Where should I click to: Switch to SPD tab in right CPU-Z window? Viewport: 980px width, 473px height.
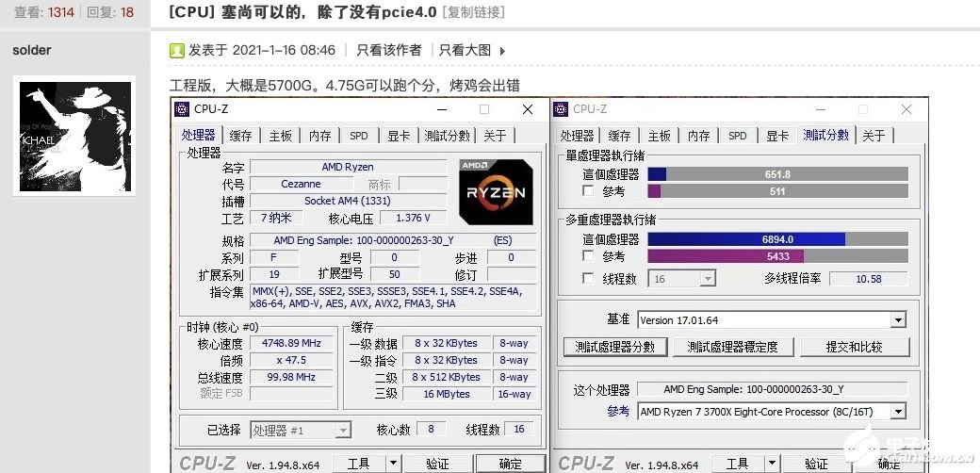(x=738, y=136)
